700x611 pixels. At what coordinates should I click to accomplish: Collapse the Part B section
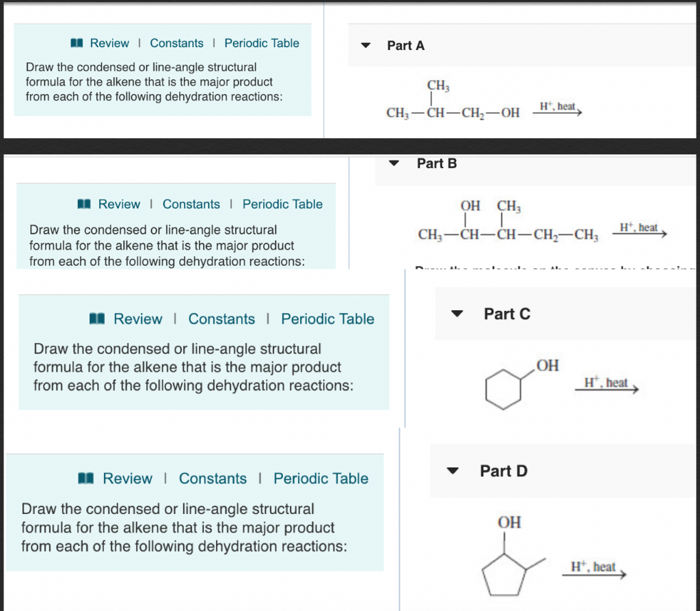pyautogui.click(x=394, y=163)
